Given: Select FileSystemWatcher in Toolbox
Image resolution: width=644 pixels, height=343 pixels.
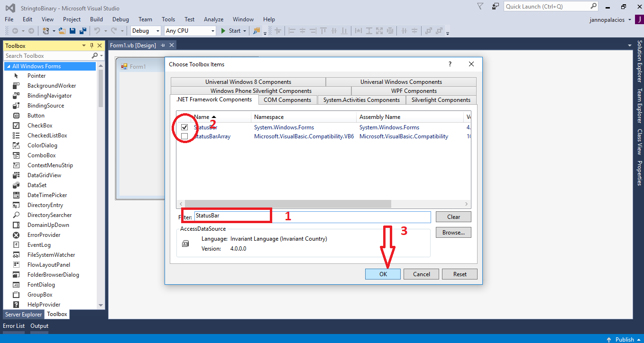Looking at the screenshot, I should (x=50, y=255).
